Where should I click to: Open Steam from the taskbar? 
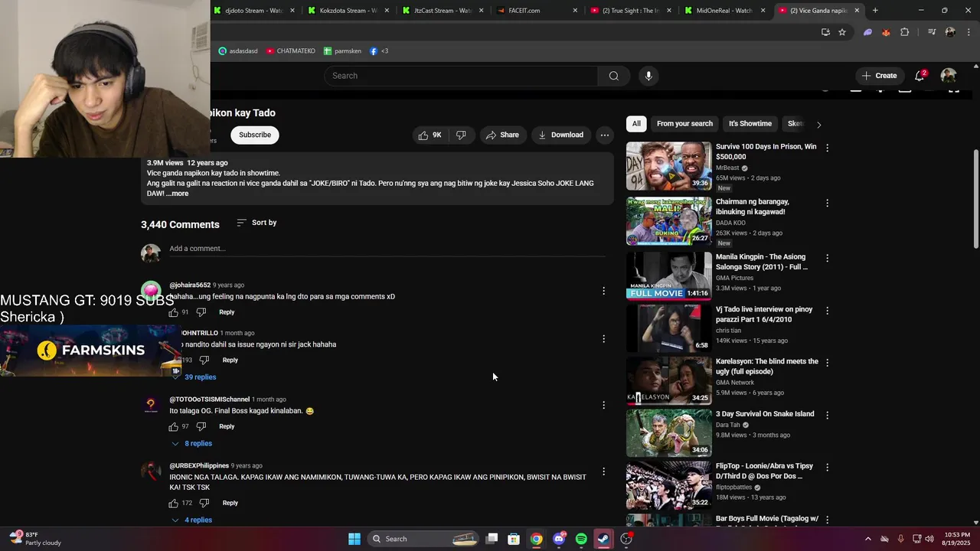[x=603, y=539]
